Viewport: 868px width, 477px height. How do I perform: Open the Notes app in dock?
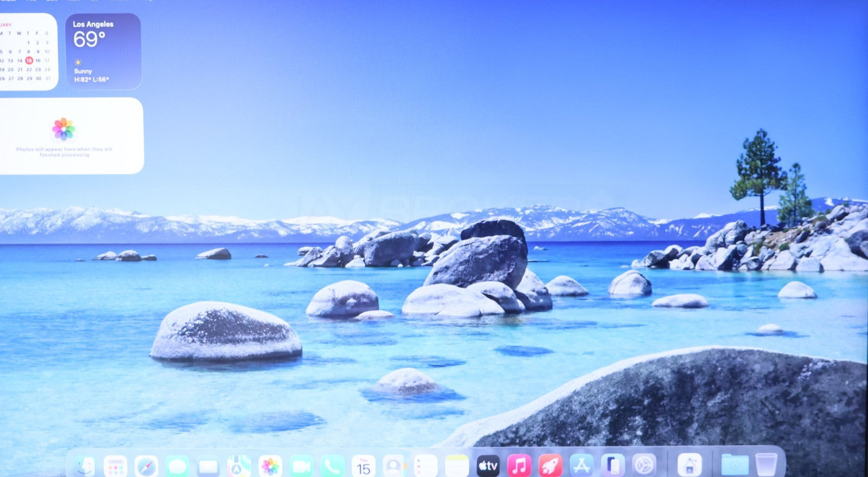tap(457, 466)
